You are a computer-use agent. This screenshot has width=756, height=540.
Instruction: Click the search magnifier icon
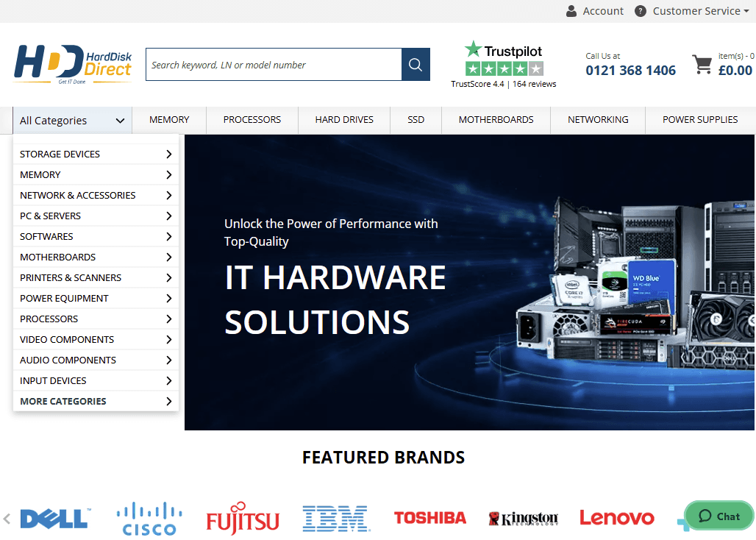click(415, 64)
